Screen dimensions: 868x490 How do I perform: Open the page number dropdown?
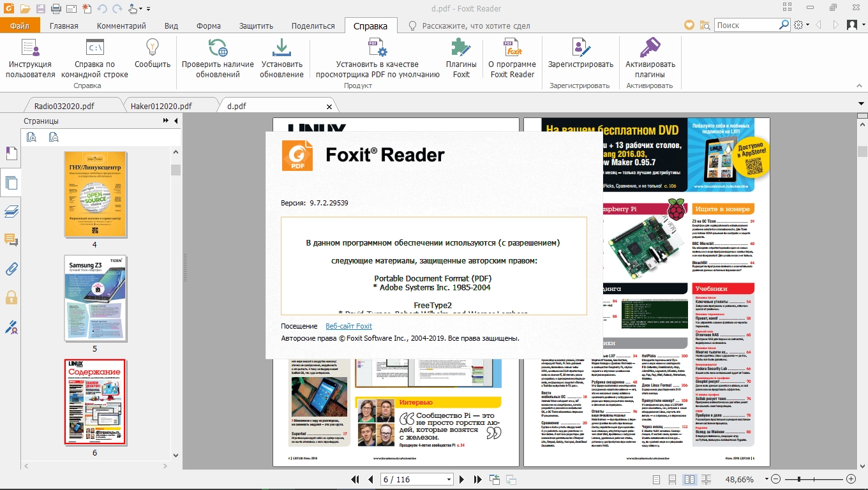(x=449, y=479)
